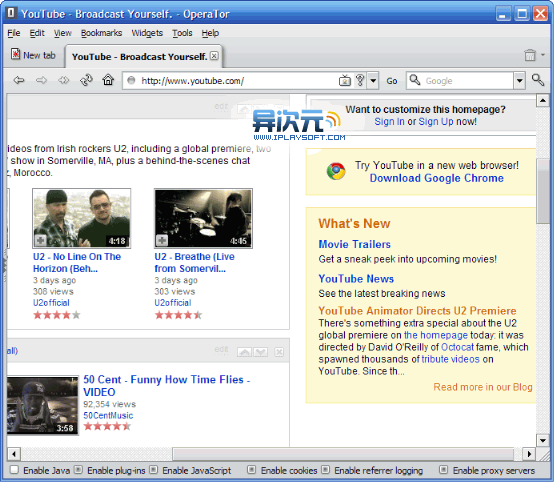The image size is (555, 483).
Task: Open the Tools menu
Action: (182, 33)
